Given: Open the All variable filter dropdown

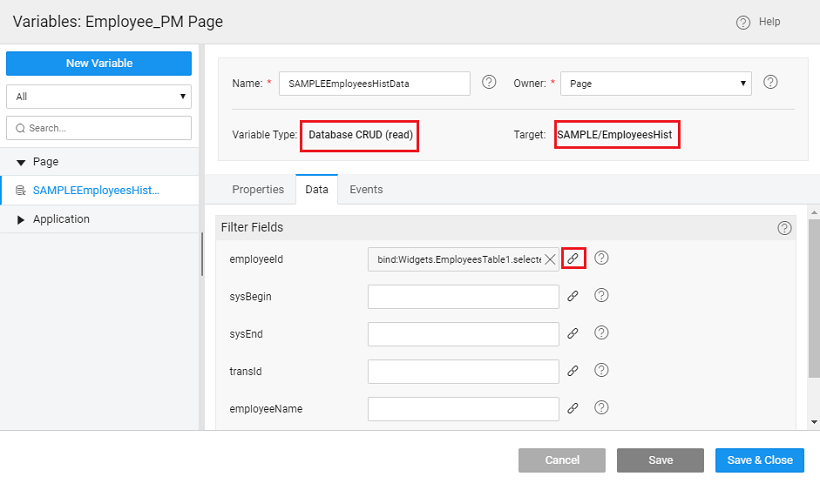Looking at the screenshot, I should [98, 97].
